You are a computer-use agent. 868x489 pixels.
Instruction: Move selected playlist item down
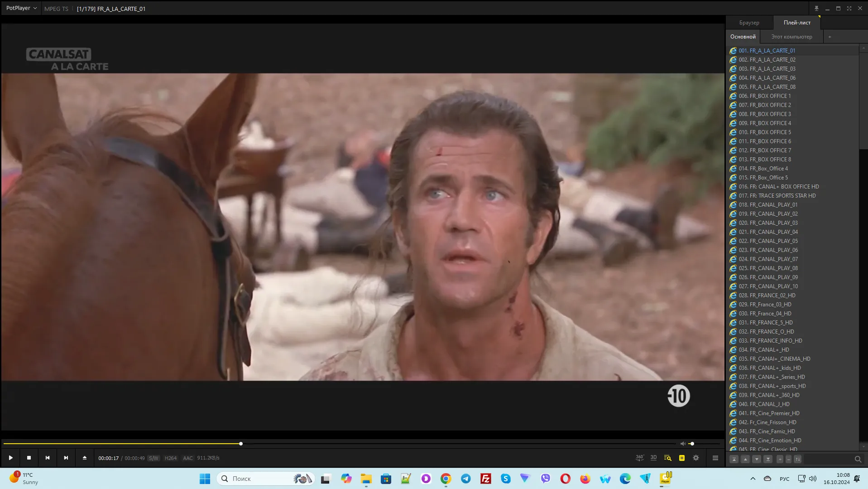(757, 459)
